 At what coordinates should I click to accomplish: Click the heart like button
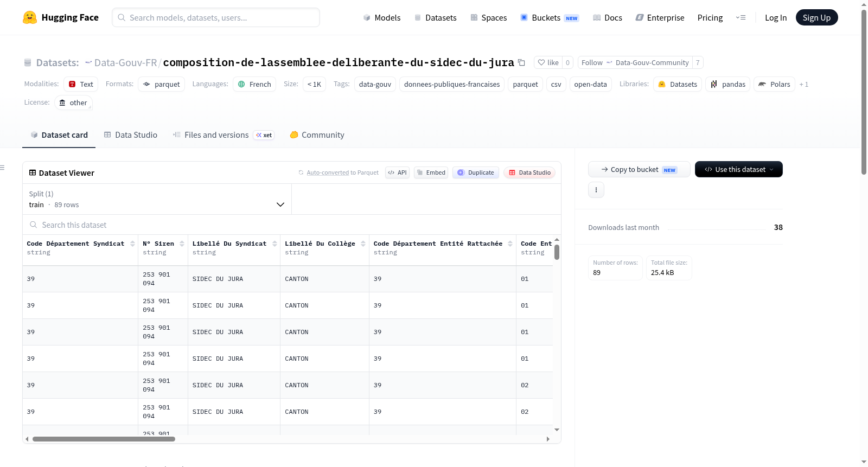tap(548, 62)
